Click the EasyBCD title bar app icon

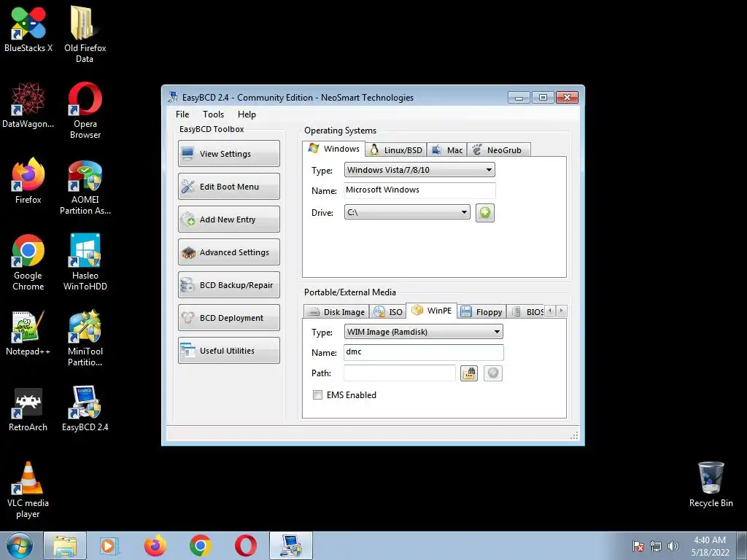pyautogui.click(x=172, y=97)
